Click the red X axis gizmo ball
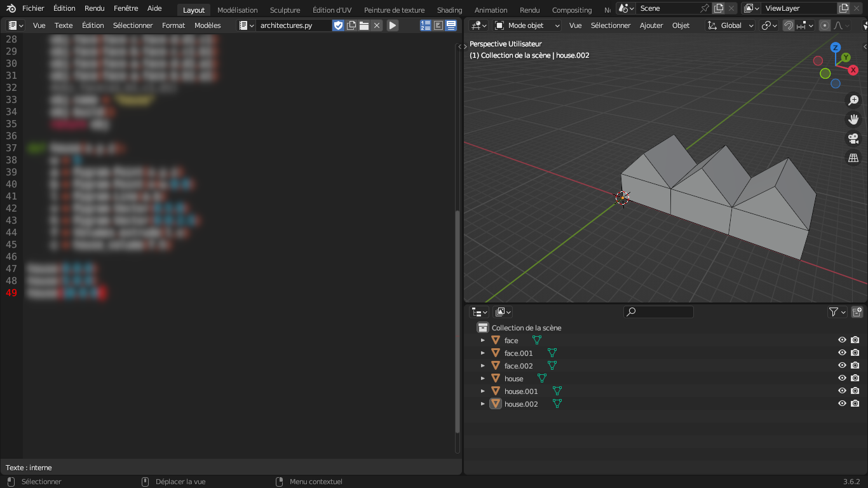868x488 pixels. [x=853, y=71]
